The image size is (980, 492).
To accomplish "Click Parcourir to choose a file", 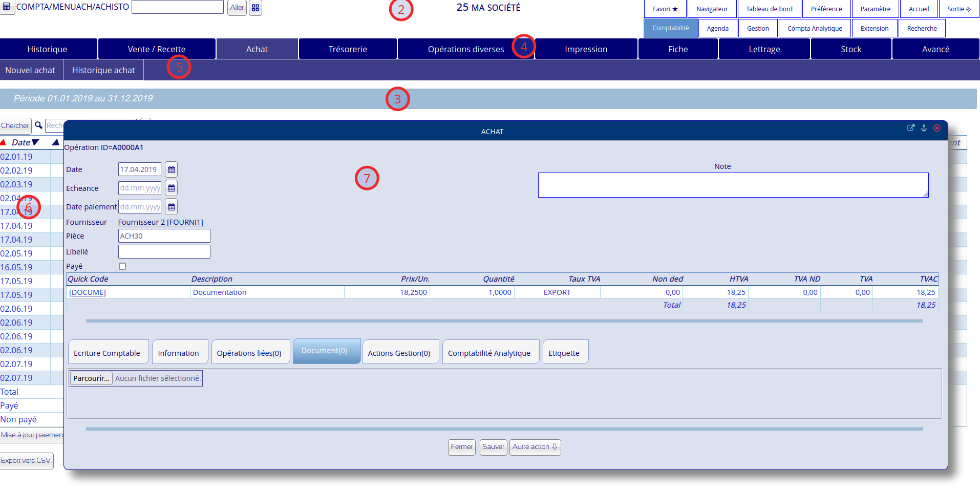I will [x=91, y=378].
